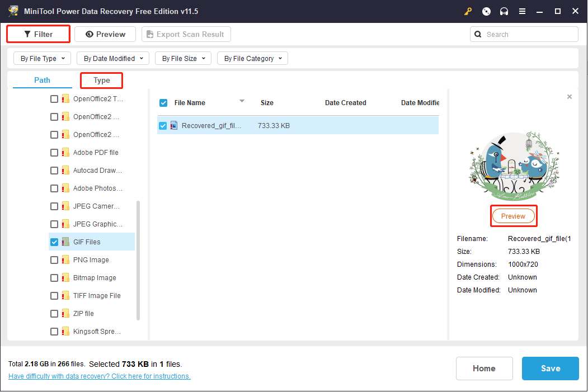Click the blue Save button
Viewport: 588px width, 392px height.
tap(550, 369)
